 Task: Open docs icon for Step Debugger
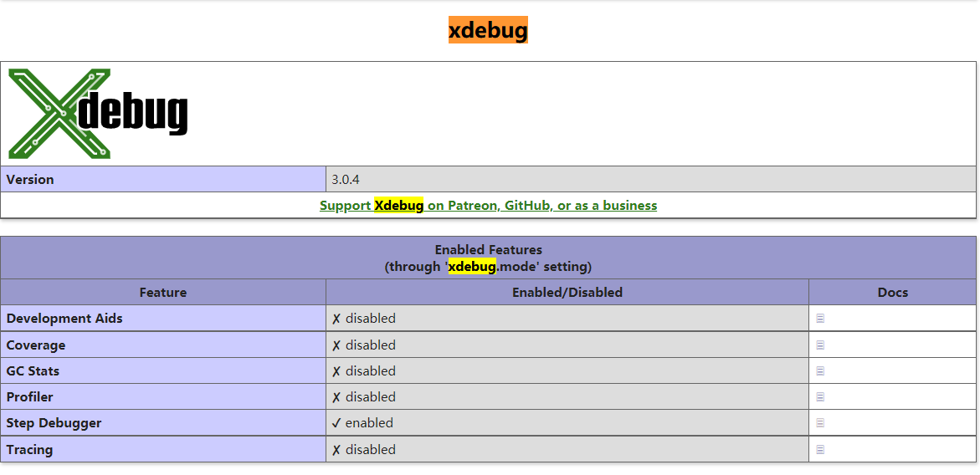point(820,422)
